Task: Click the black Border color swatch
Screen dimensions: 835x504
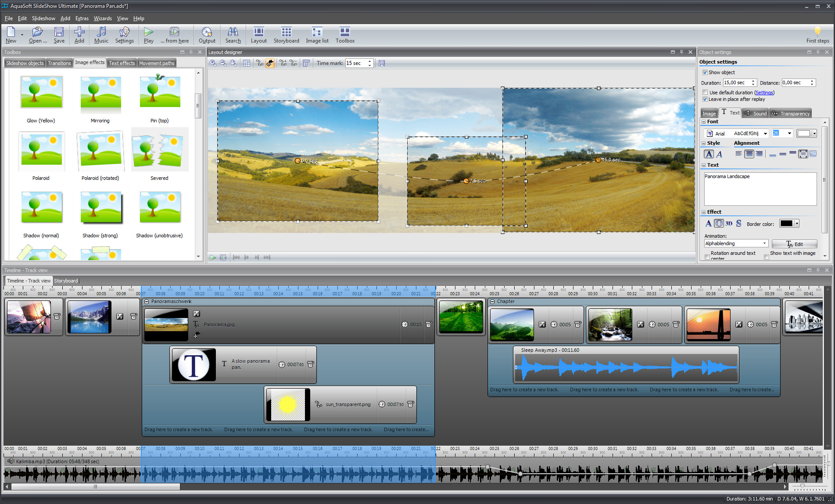Action: click(x=786, y=224)
